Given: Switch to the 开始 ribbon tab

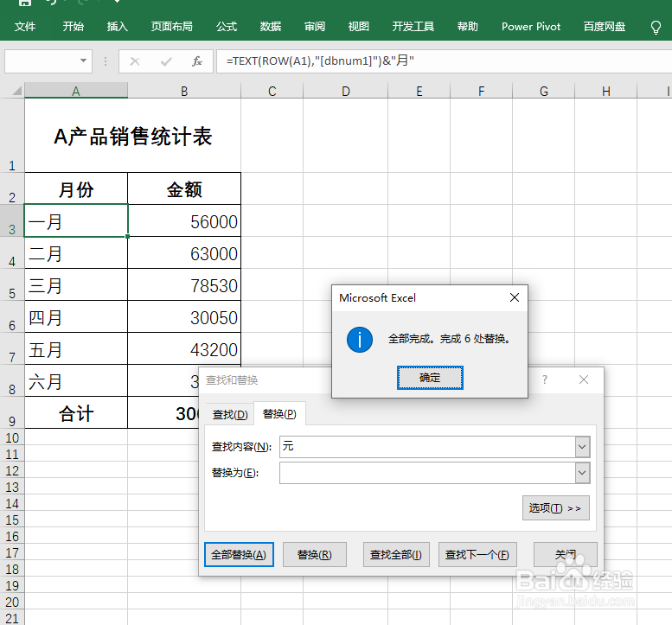Looking at the screenshot, I should [x=74, y=27].
